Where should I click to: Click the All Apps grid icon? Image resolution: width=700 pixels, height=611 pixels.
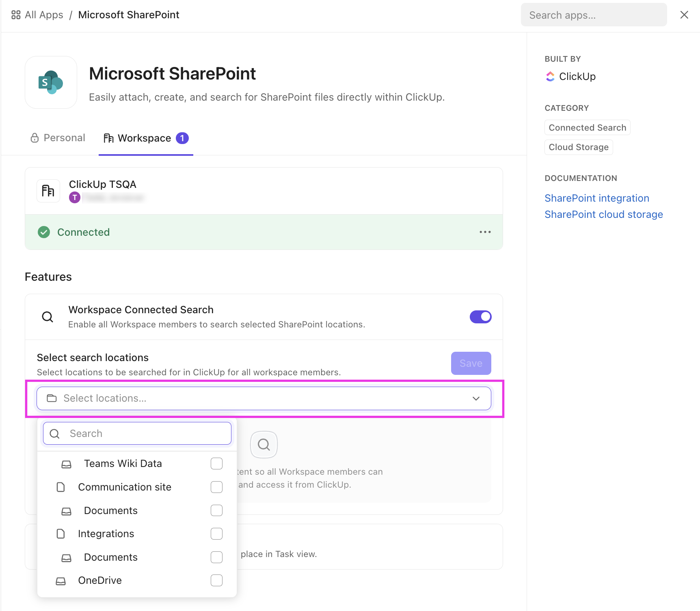[x=16, y=15]
